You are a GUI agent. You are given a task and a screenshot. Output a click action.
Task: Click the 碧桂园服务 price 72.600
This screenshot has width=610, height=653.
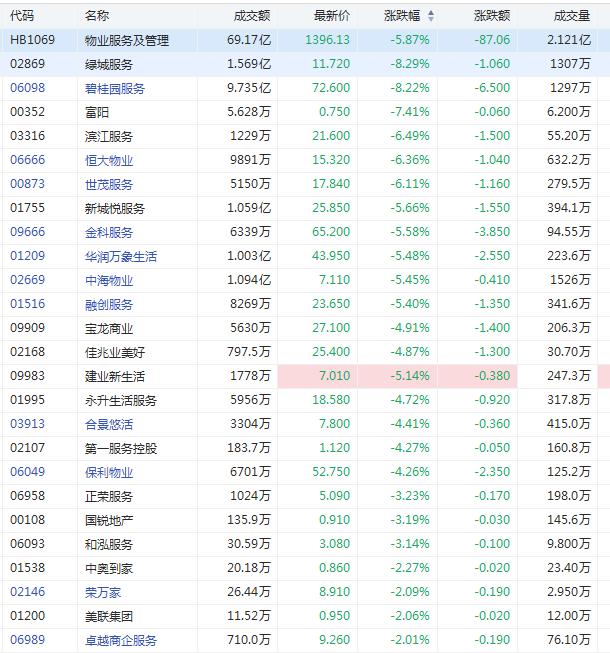[x=331, y=88]
